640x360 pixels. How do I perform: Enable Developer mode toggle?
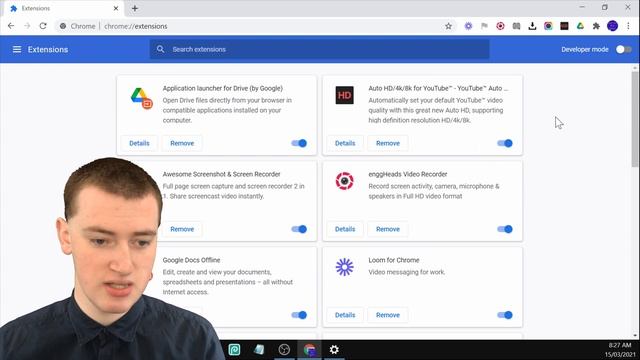[623, 49]
